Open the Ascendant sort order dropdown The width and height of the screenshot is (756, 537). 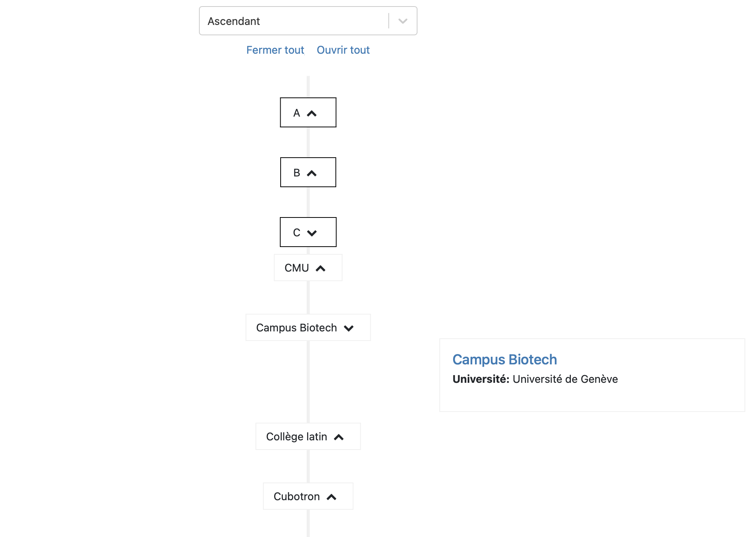[x=294, y=21]
